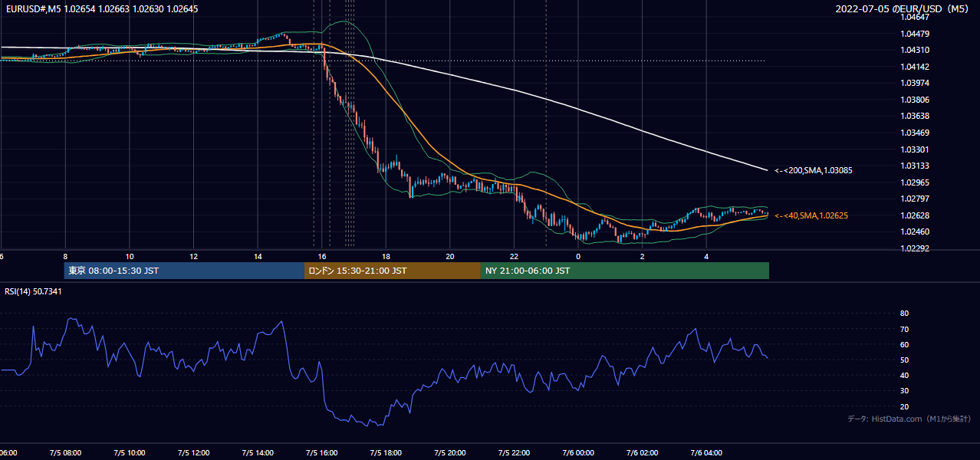Click price axis value 1.03638
This screenshot has width=980, height=460.
click(x=915, y=116)
